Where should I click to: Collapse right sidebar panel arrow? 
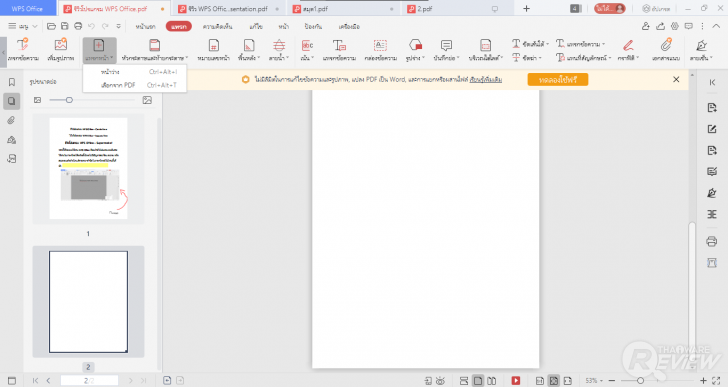coord(712,82)
